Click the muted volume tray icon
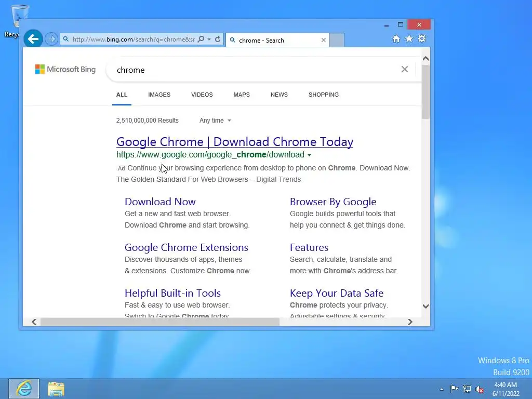This screenshot has height=399, width=532. [480, 389]
